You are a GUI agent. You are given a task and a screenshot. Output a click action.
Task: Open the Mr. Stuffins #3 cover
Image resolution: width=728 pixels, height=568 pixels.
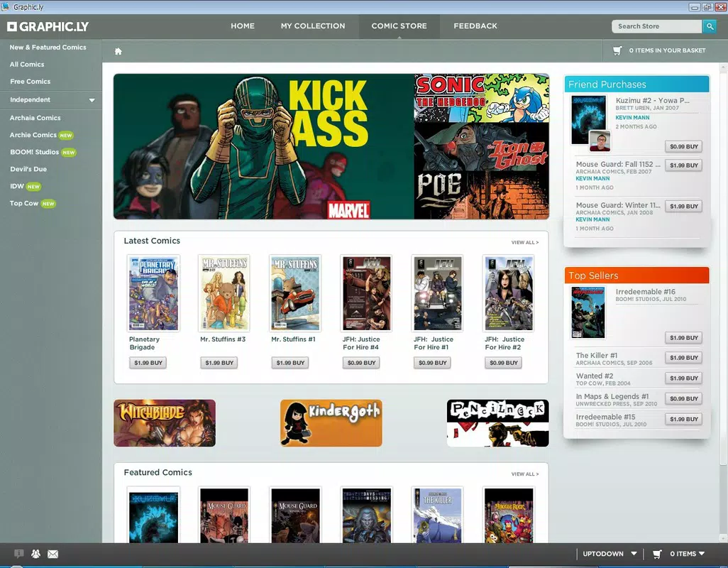(x=224, y=293)
